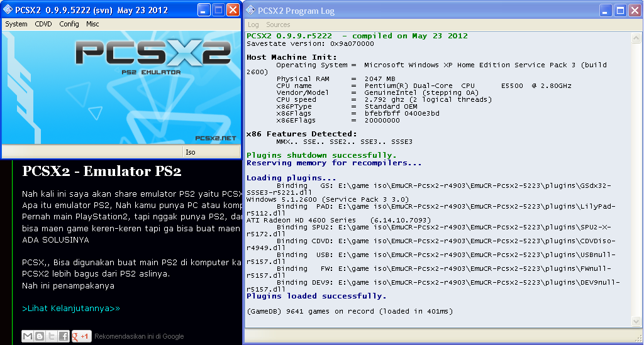Image resolution: width=644 pixels, height=345 pixels.
Task: Open the System menu in PCSX2
Action: (x=16, y=25)
